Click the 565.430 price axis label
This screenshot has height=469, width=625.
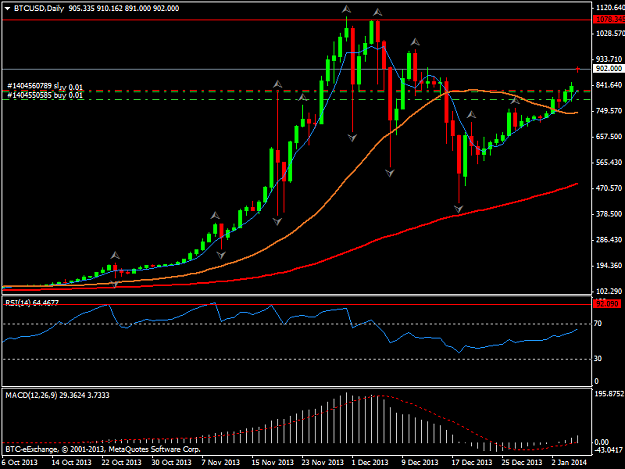point(609,163)
